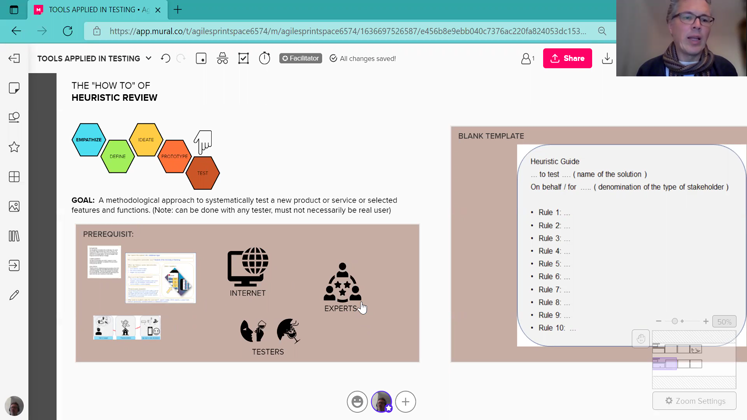Open the images tool
Viewport: 747px width, 420px height.
[14, 206]
